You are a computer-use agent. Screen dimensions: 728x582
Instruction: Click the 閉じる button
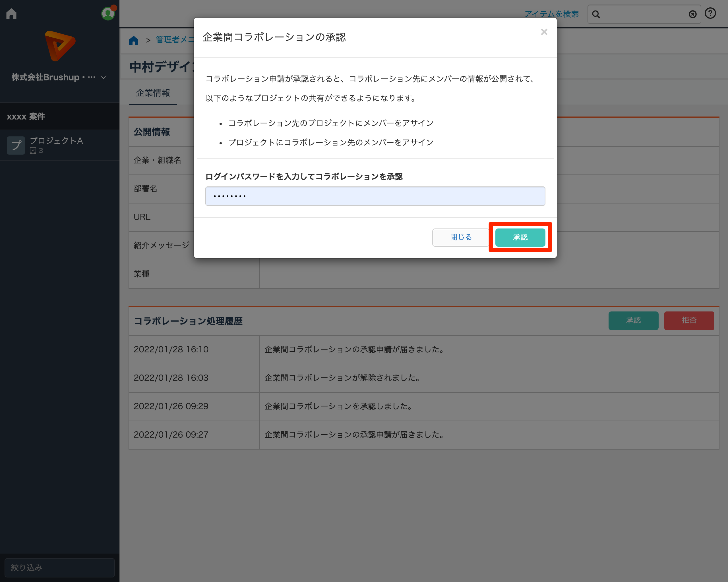[x=461, y=237]
